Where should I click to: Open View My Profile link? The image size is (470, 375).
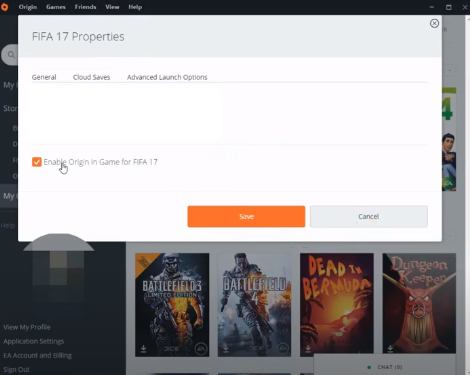(x=27, y=327)
